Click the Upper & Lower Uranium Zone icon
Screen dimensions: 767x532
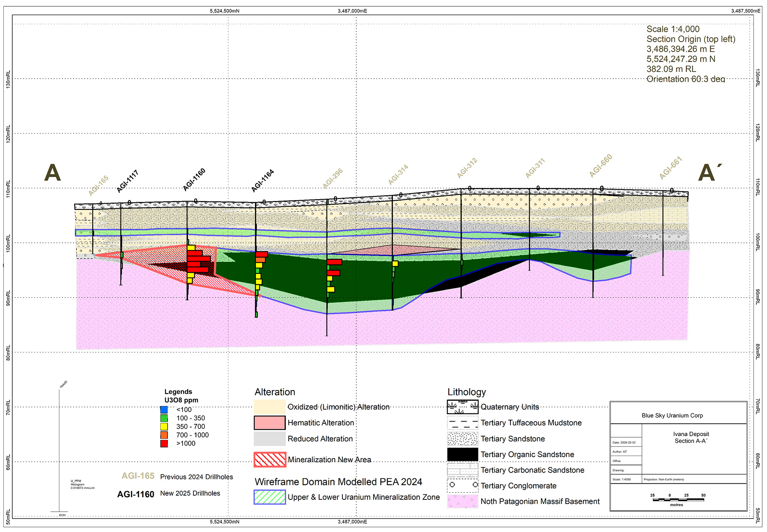pyautogui.click(x=270, y=497)
